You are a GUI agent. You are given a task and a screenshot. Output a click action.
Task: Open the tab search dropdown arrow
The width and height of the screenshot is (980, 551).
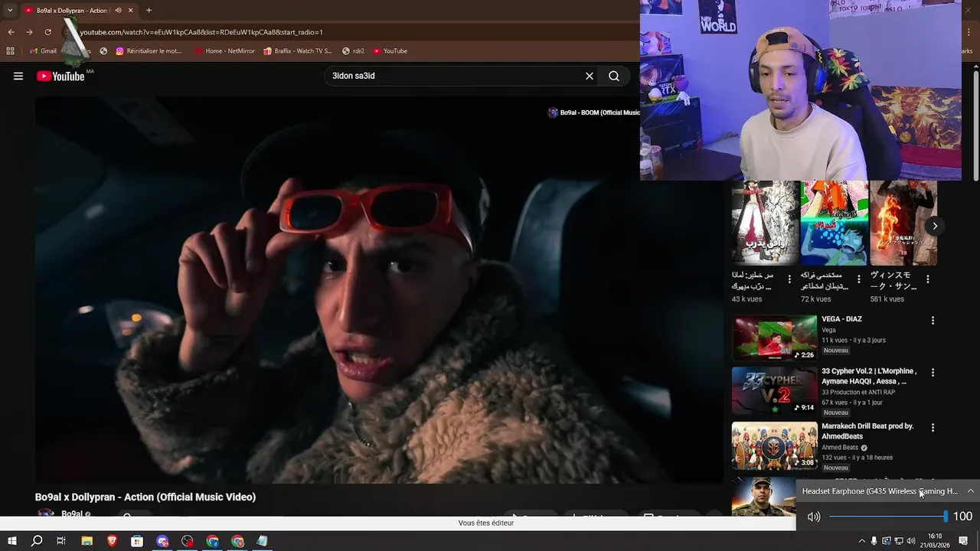[9, 10]
